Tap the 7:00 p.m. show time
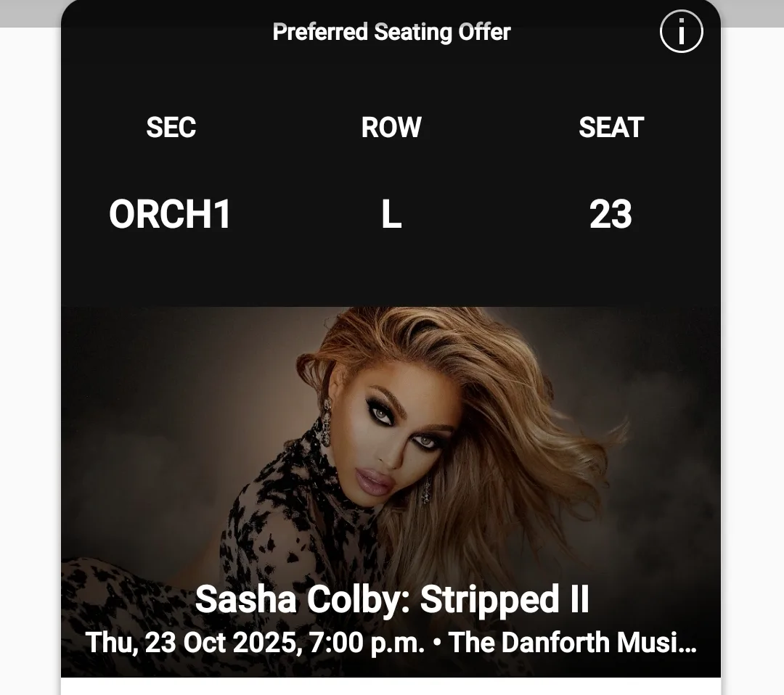The width and height of the screenshot is (784, 695). tap(367, 643)
